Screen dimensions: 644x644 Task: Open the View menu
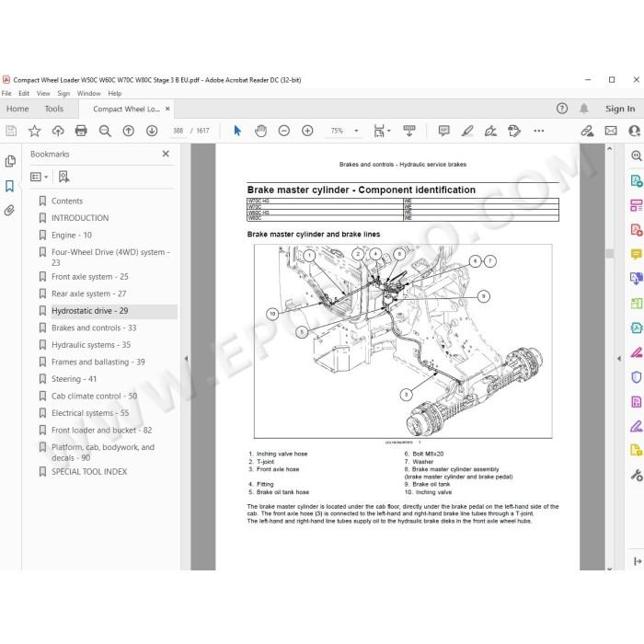tap(43, 93)
